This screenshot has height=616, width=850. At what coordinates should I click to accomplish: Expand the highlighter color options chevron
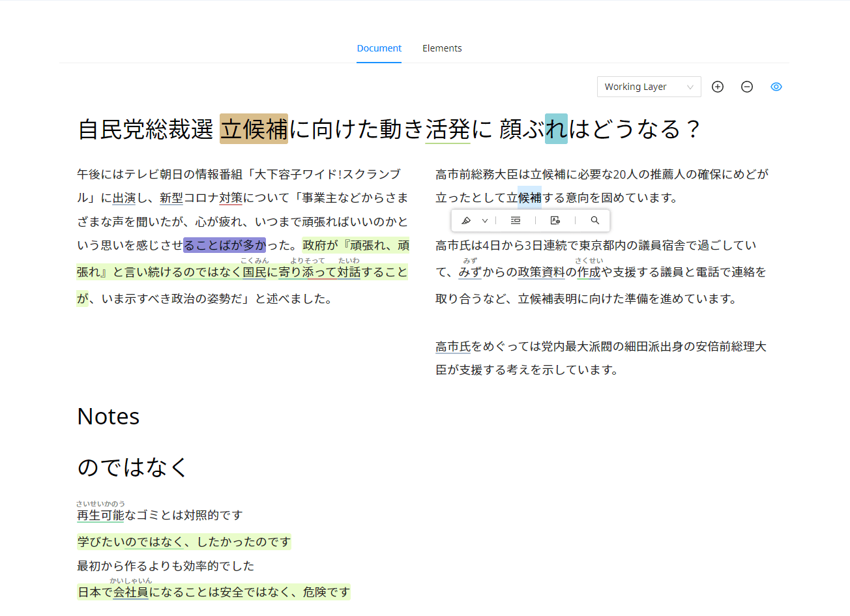click(x=485, y=221)
